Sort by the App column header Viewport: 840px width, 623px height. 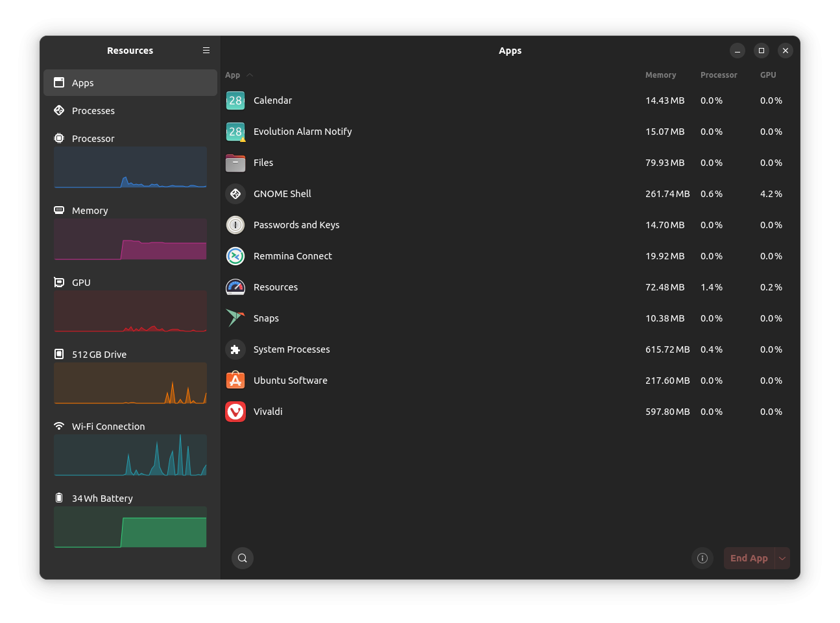coord(232,75)
